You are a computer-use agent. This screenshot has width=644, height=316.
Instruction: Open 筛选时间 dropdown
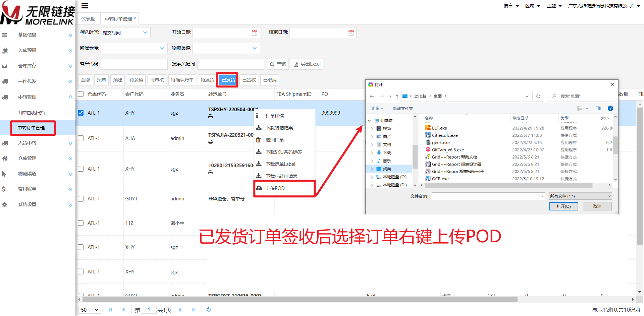tap(125, 33)
